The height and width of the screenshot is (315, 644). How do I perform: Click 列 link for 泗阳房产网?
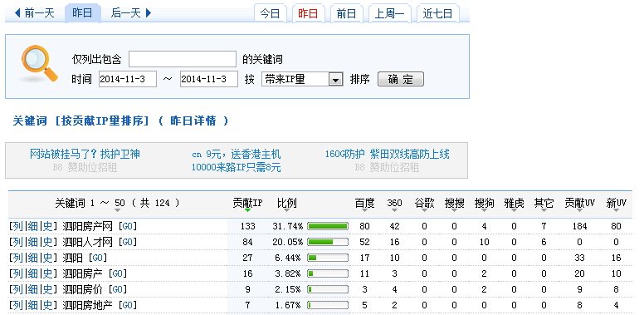pos(17,226)
